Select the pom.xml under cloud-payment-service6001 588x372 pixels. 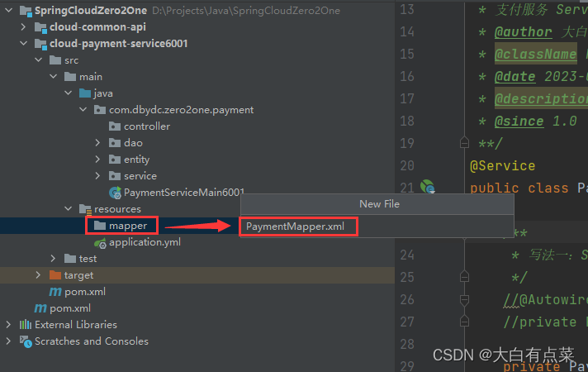[85, 292]
